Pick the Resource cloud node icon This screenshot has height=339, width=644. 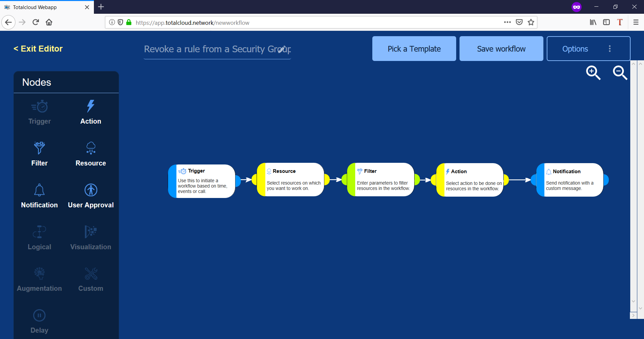click(91, 148)
